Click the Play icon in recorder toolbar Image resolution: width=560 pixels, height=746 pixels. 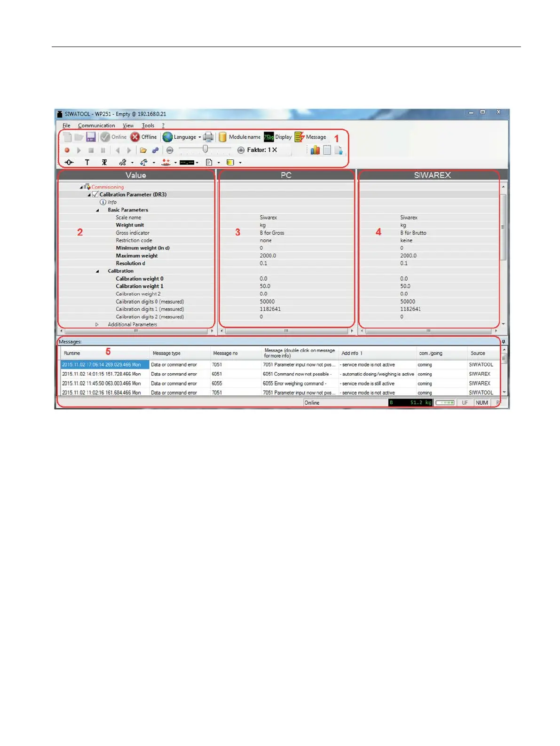click(79, 150)
